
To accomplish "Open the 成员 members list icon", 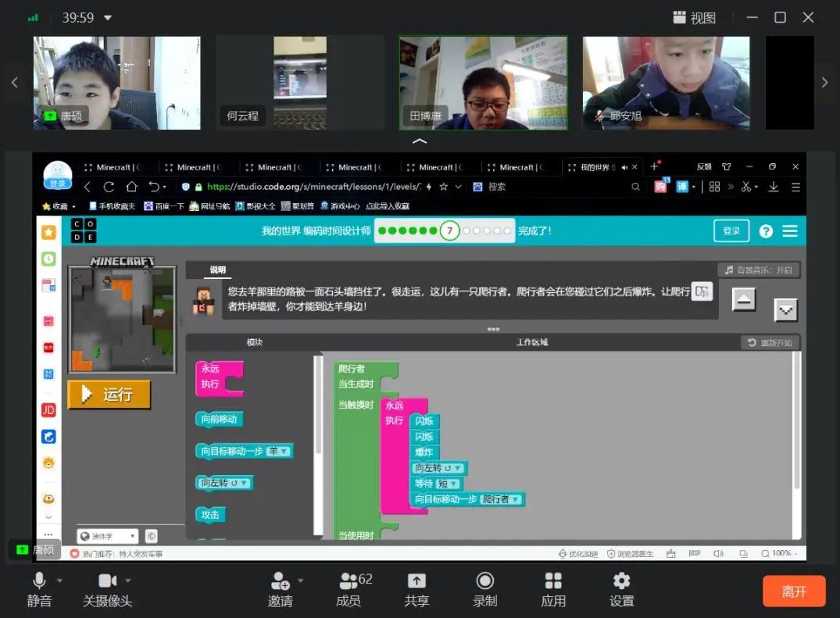I will 349,581.
